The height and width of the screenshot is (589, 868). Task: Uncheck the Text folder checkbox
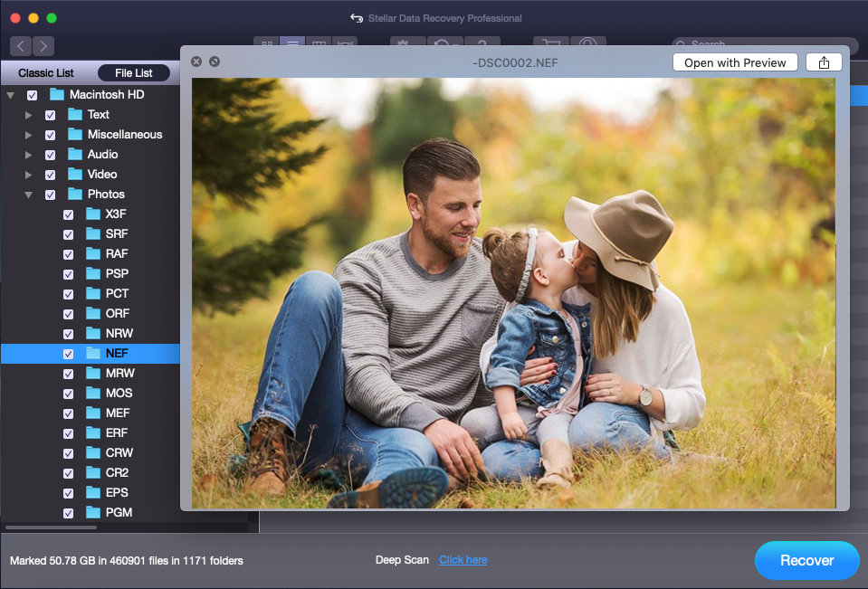point(50,115)
